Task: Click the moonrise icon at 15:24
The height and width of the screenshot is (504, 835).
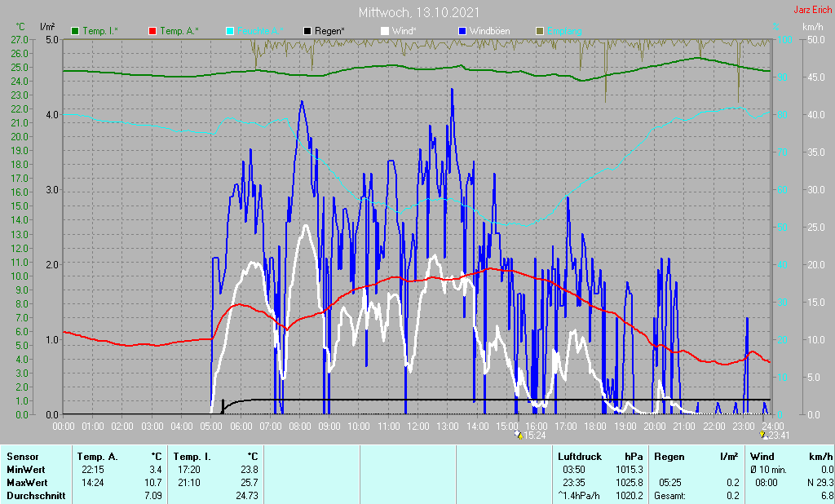Action: 519,435
